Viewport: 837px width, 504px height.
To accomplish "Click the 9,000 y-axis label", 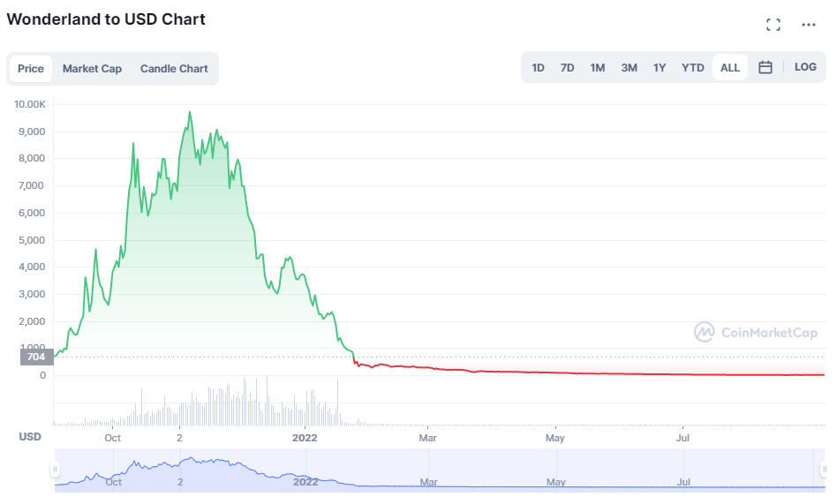I will tap(32, 132).
